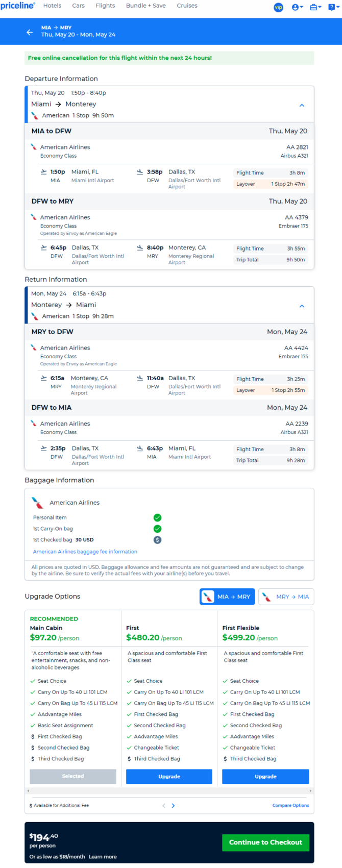Open Compare Options link
The height and width of the screenshot is (868, 342).
click(290, 806)
